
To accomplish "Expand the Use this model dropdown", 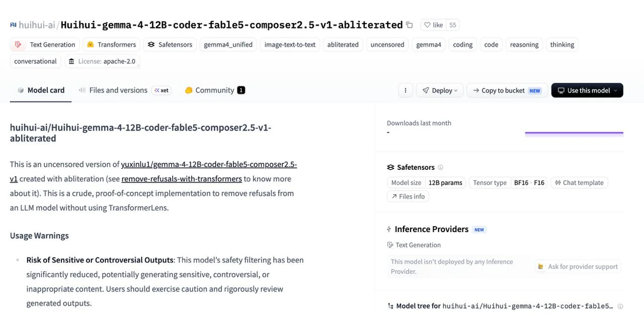I will coord(587,90).
